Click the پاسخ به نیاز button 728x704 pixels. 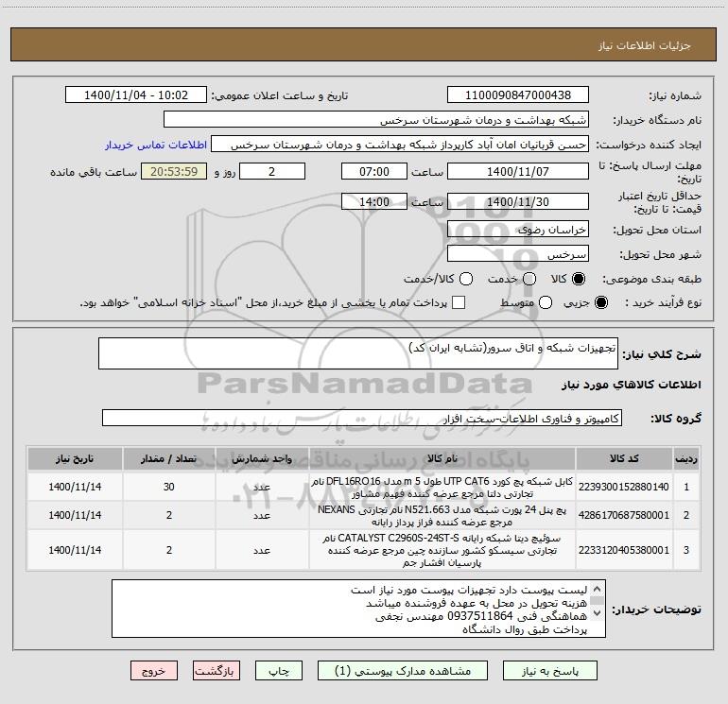(x=549, y=671)
